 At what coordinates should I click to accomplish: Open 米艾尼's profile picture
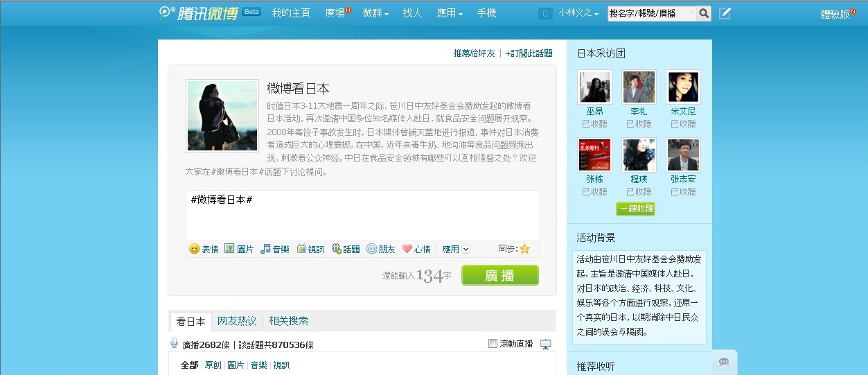click(683, 87)
